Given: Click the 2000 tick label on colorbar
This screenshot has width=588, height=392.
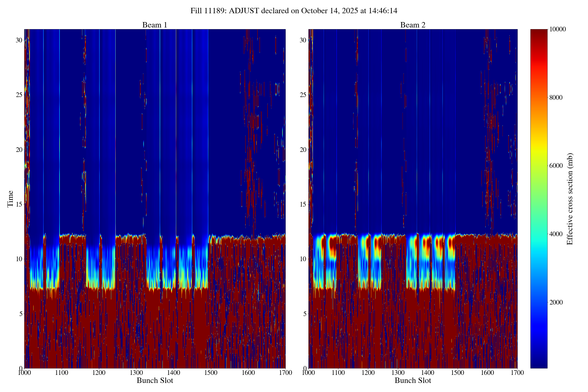Looking at the screenshot, I should click(556, 302).
